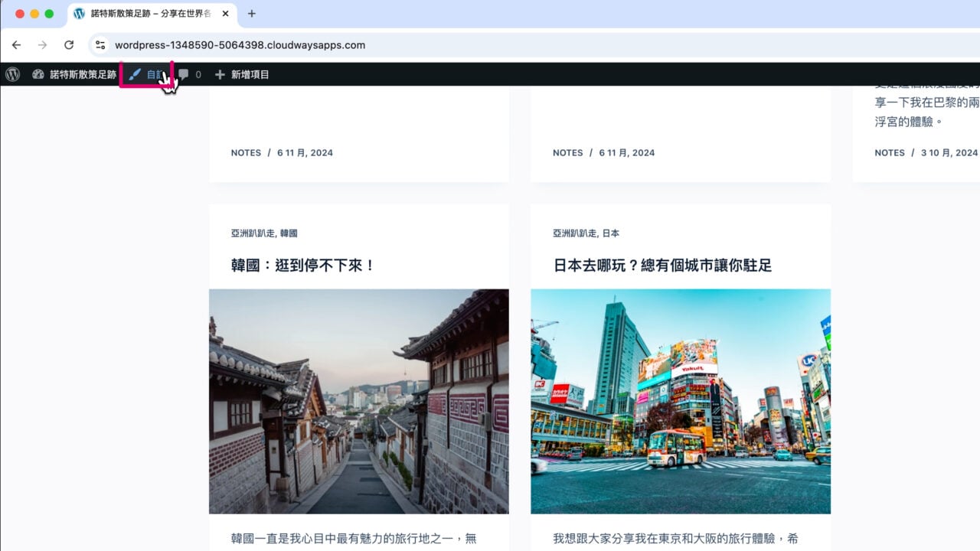Viewport: 980px width, 551px height.
Task: Click the 韓國 category link
Action: [289, 233]
